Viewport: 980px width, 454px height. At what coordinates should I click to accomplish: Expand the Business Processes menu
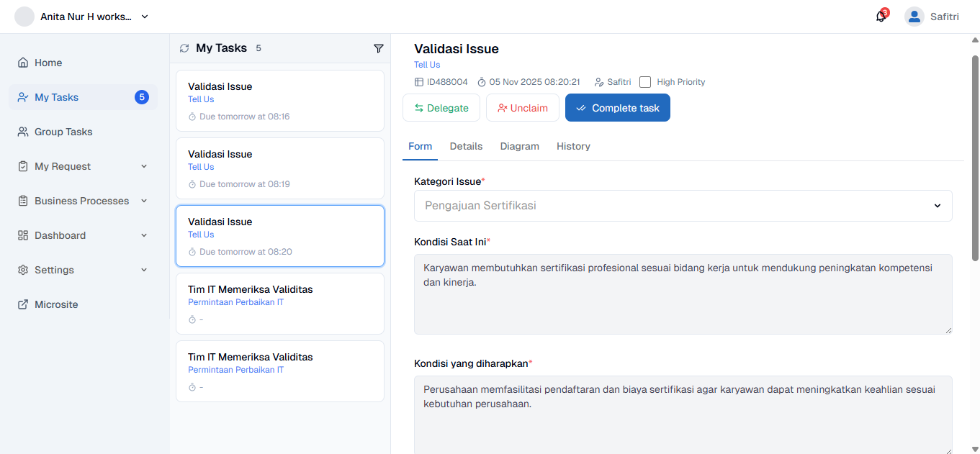pyautogui.click(x=143, y=201)
